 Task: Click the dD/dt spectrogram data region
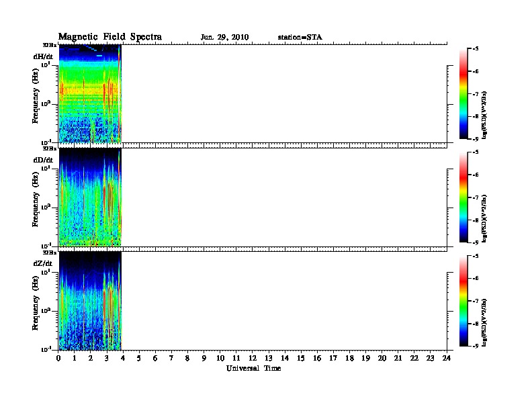(90, 197)
